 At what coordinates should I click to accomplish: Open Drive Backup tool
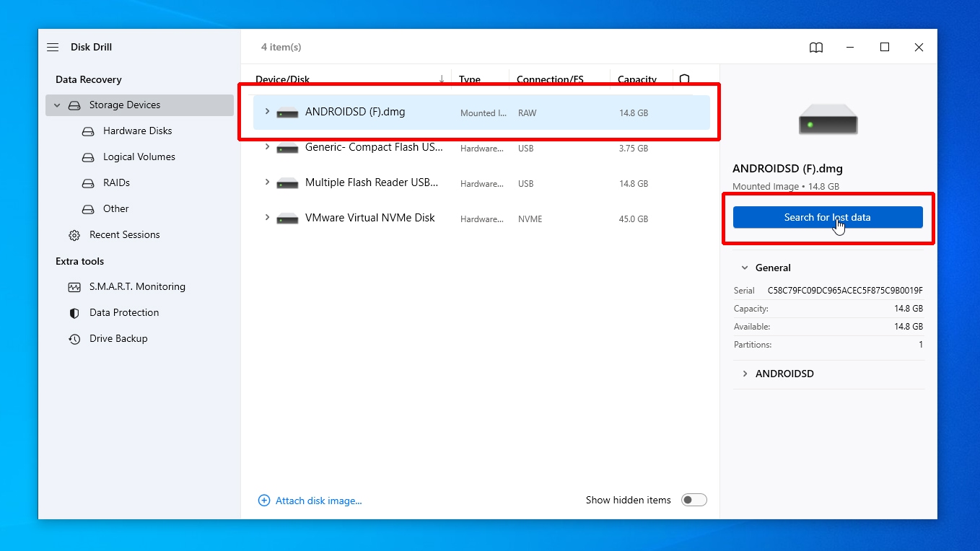click(x=118, y=339)
